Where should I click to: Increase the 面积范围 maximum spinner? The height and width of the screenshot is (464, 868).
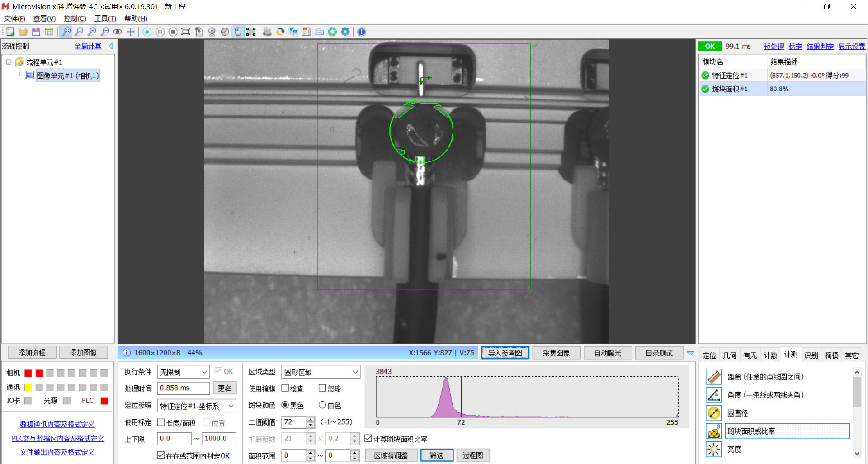[355, 452]
